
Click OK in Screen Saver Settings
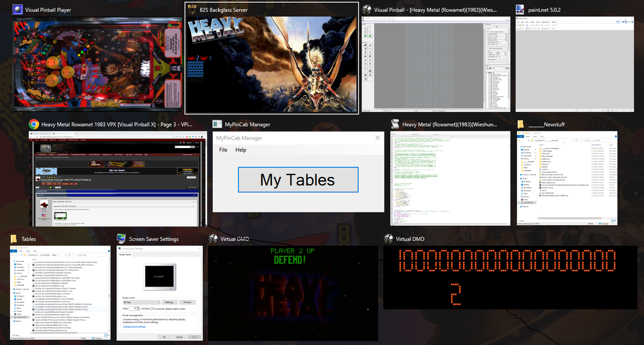(x=164, y=337)
